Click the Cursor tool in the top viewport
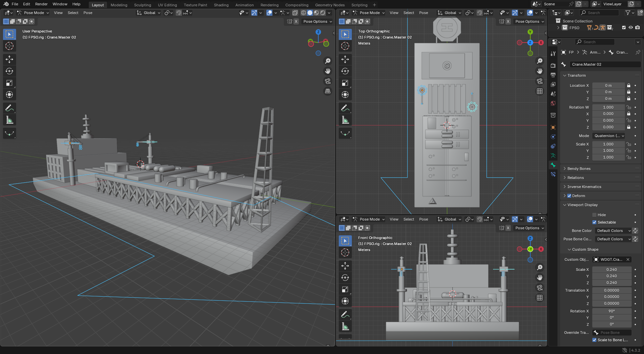This screenshot has height=354, width=644. 345,46
